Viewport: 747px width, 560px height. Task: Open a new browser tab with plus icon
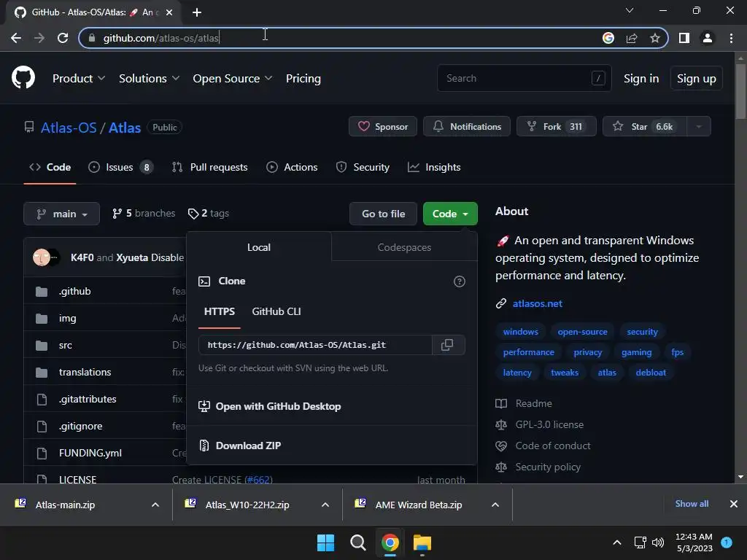pyautogui.click(x=197, y=12)
